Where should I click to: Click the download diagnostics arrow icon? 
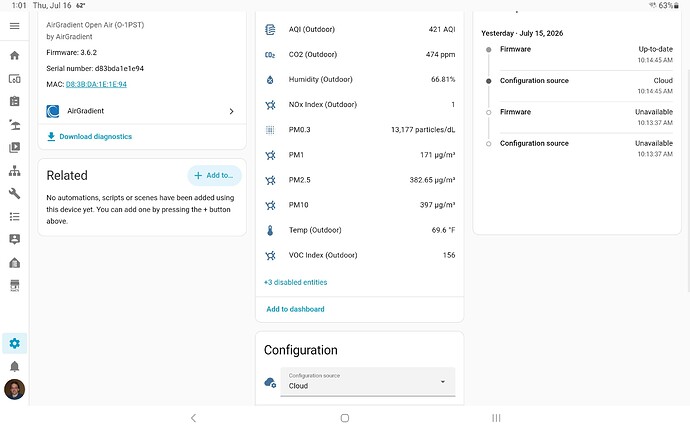click(x=51, y=136)
